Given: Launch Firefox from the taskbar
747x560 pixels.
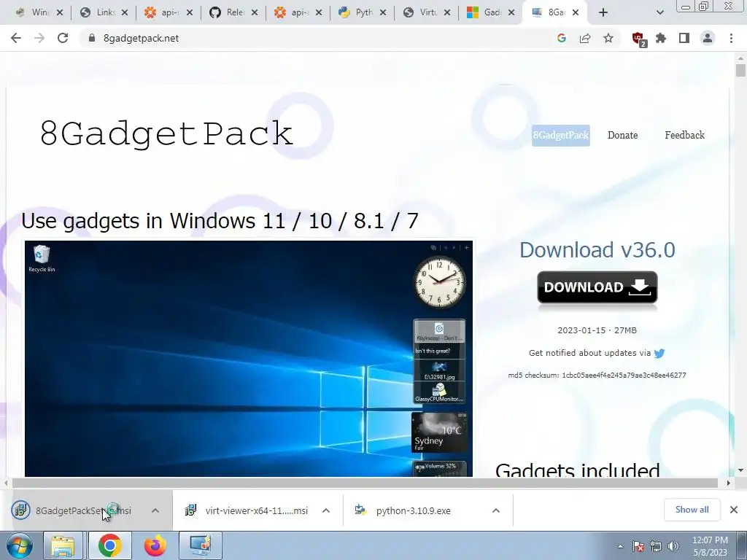Looking at the screenshot, I should pos(155,545).
